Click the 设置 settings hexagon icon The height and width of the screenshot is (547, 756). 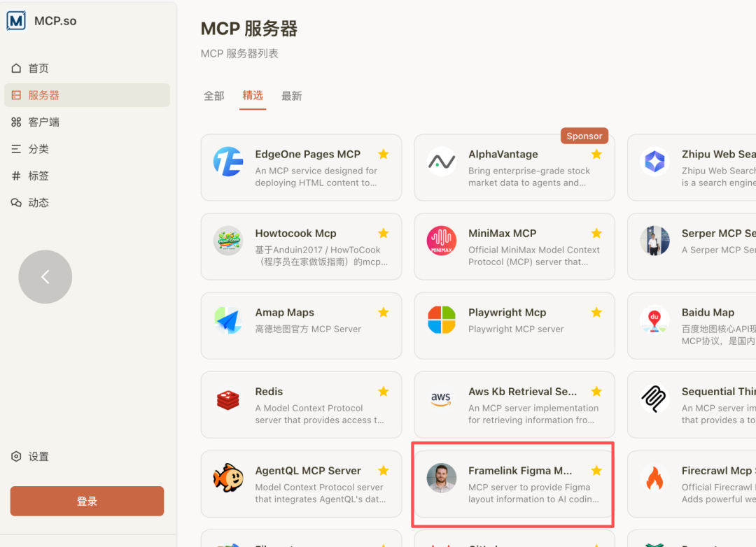(x=16, y=456)
